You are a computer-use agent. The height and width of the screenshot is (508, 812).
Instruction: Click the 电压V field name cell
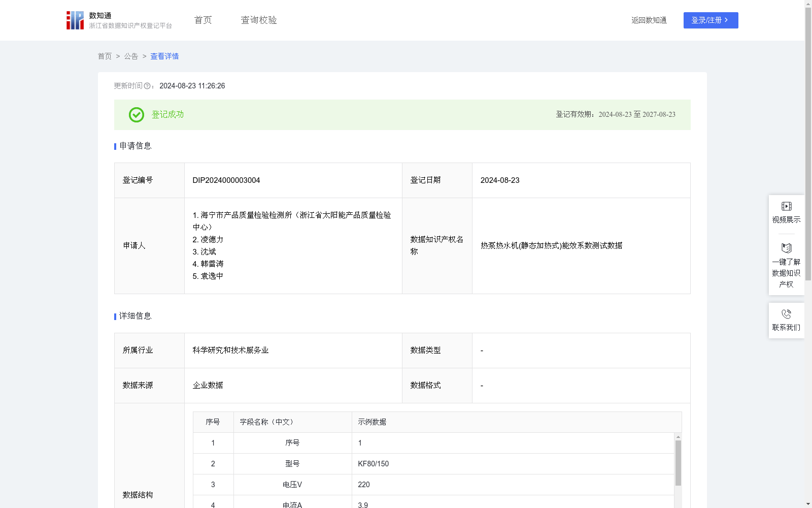pyautogui.click(x=292, y=485)
